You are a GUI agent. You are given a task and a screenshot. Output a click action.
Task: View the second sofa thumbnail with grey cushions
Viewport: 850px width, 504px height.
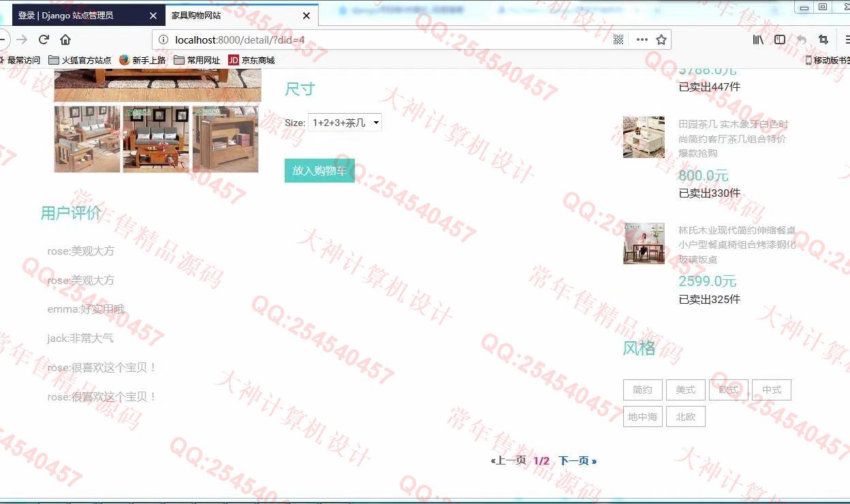156,139
